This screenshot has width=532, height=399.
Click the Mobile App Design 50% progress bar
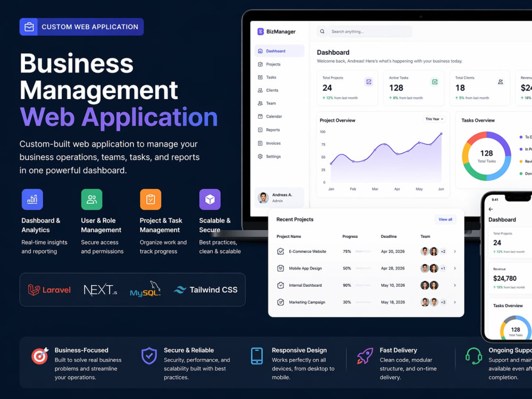tap(363, 268)
